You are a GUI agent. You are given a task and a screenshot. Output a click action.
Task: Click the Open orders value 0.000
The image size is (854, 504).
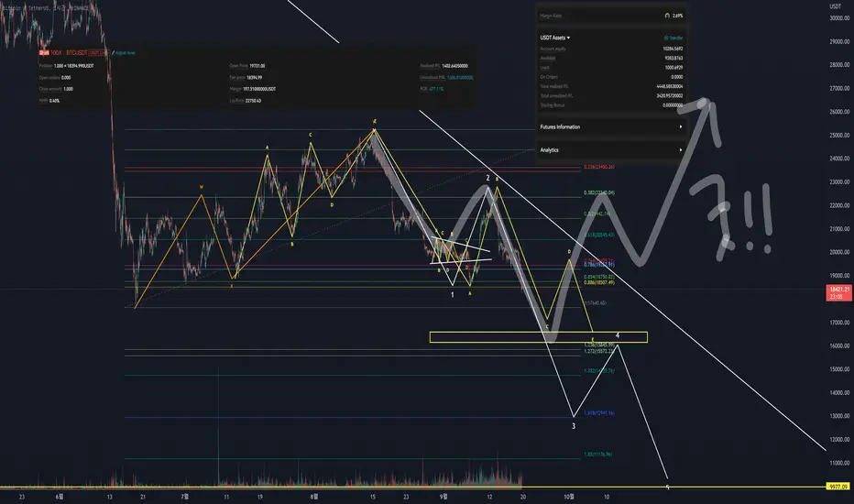[x=66, y=77]
